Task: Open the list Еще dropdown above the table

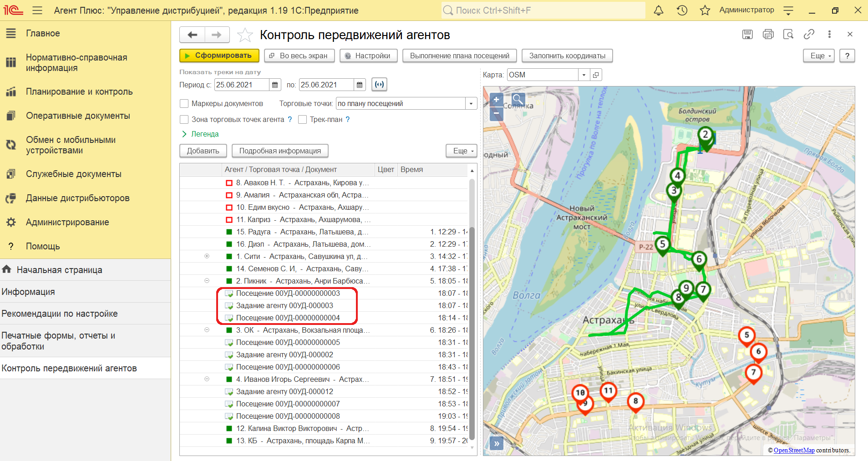Action: [462, 151]
